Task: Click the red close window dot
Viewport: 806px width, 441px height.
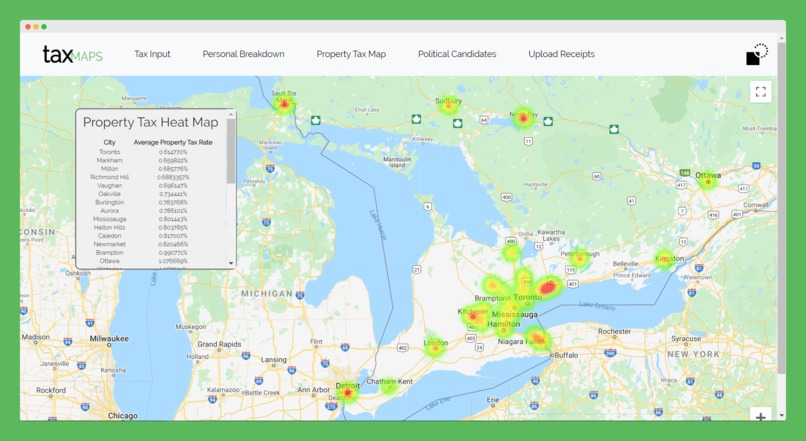Action: pyautogui.click(x=28, y=27)
